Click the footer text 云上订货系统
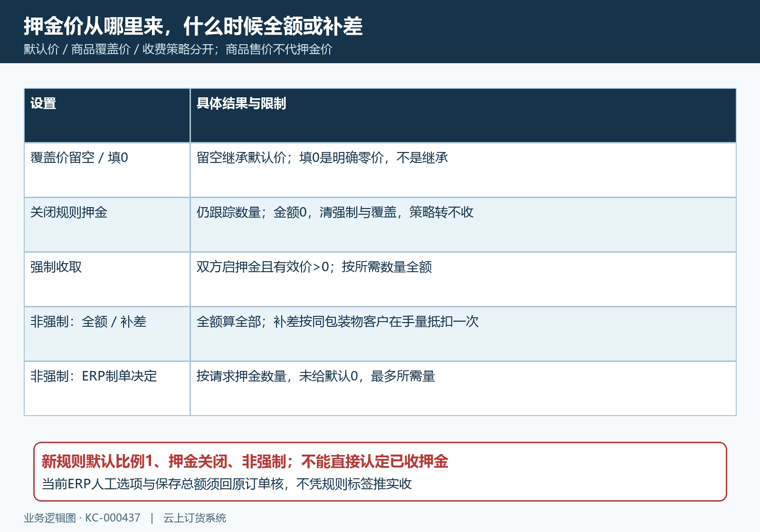Viewport: 760px width, 532px height. click(195, 518)
